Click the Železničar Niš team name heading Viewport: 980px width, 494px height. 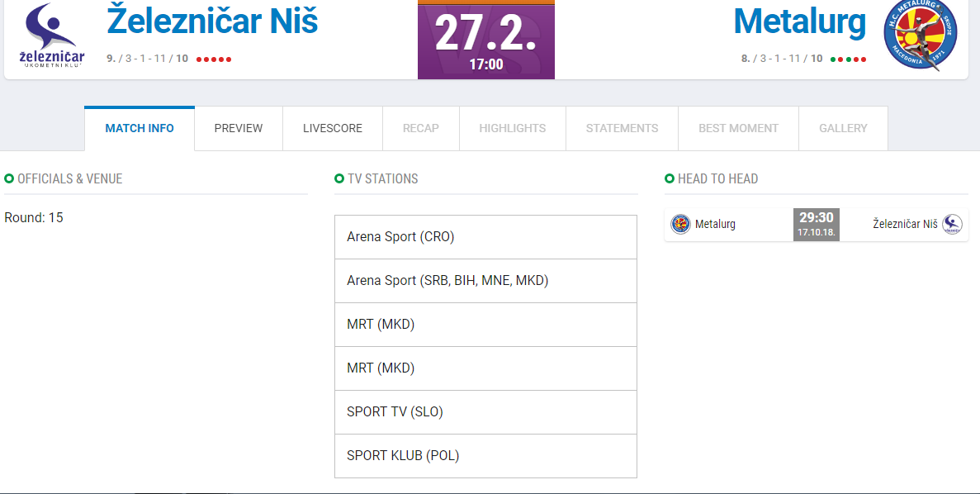point(212,20)
